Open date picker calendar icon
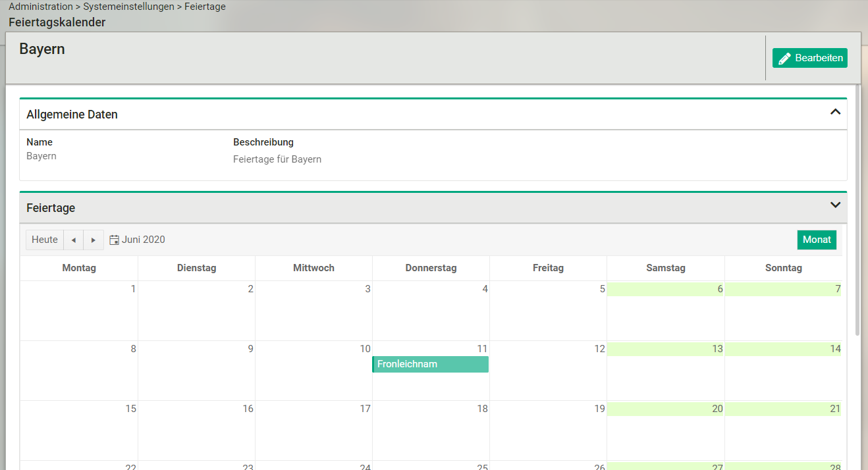Image resolution: width=868 pixels, height=470 pixels. [114, 240]
